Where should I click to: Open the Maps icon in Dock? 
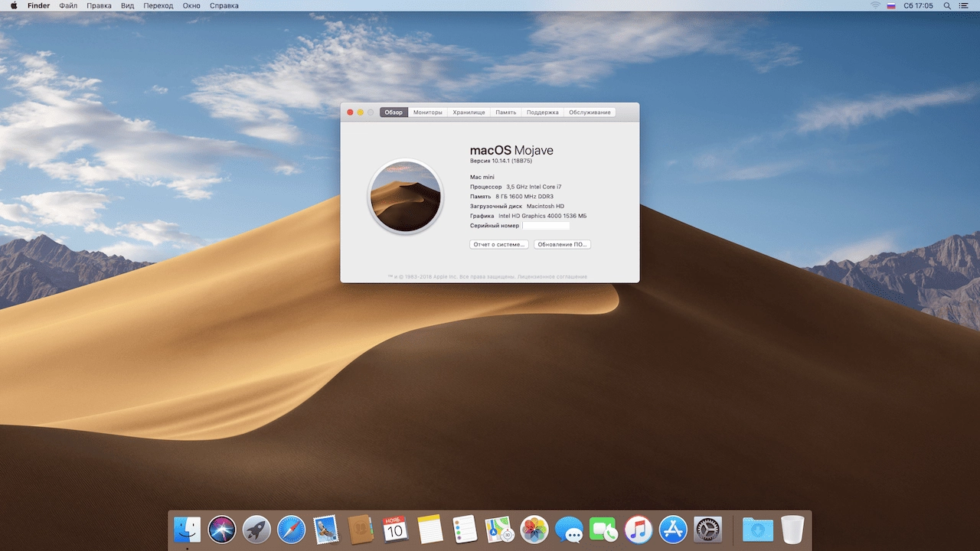tap(499, 529)
